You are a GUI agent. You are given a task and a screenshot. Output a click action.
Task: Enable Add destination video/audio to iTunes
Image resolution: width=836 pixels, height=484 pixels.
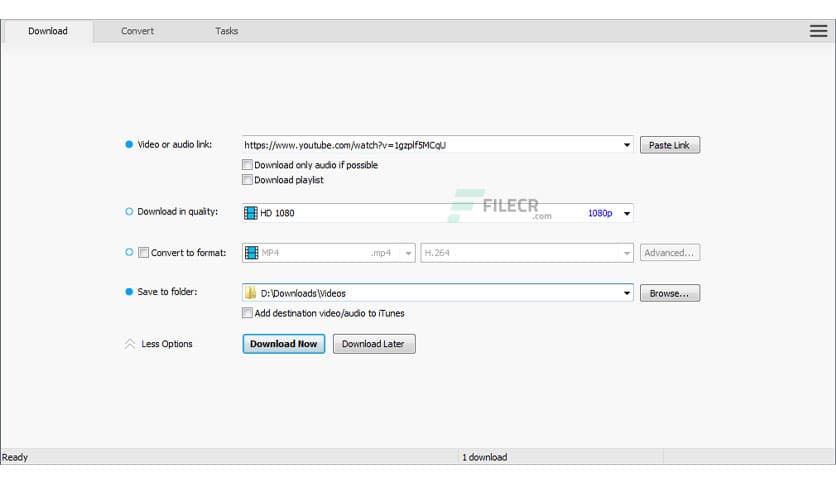[247, 313]
